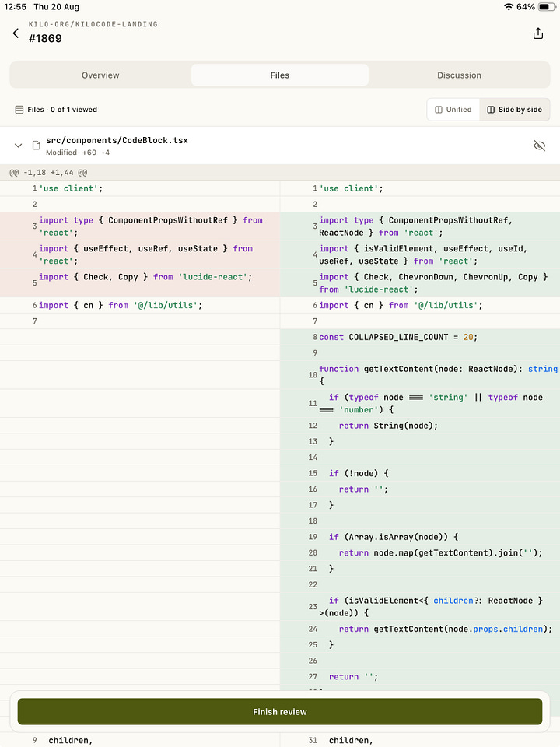Select line 27 "return '';"
Screen dimensions: 560x747
pos(420,677)
